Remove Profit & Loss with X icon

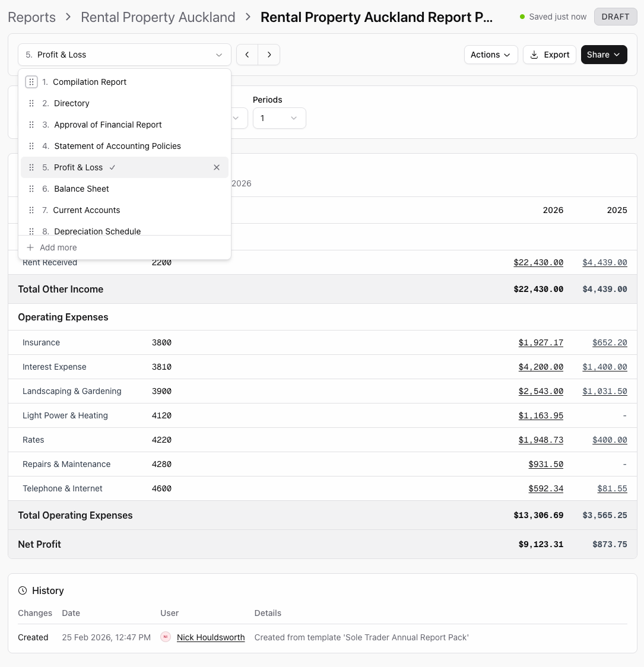click(x=217, y=167)
